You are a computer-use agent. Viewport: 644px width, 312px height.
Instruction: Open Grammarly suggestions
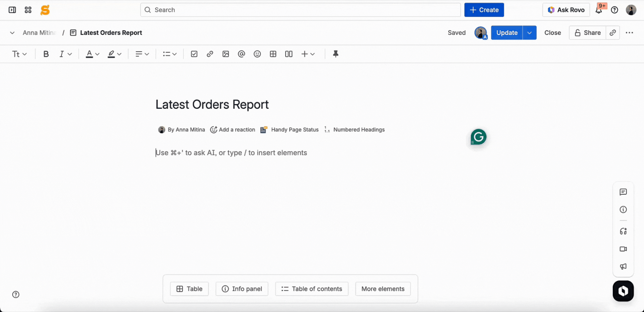pyautogui.click(x=478, y=137)
